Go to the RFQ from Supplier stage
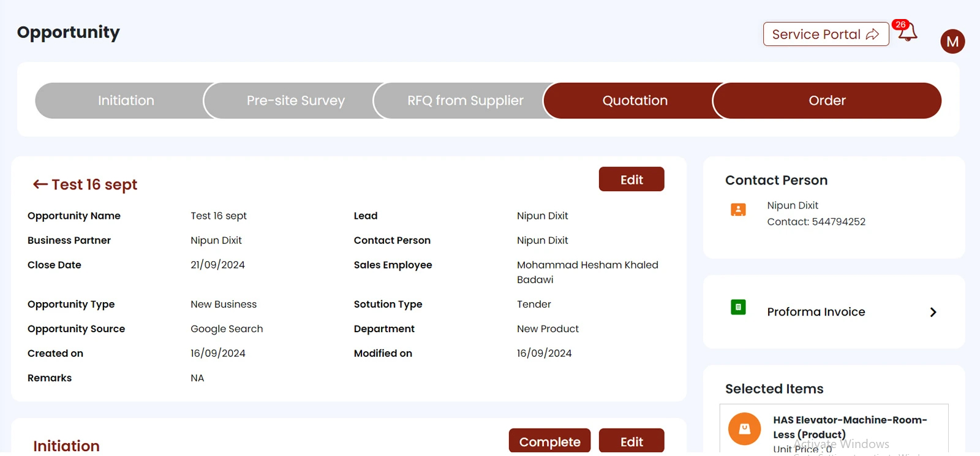Screen dimensions: 980x456 click(x=466, y=101)
